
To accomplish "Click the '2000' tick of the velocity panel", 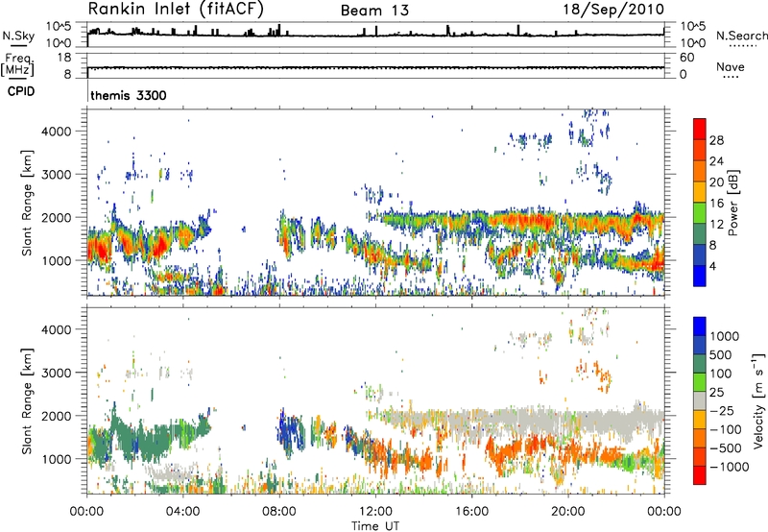I will coord(57,416).
